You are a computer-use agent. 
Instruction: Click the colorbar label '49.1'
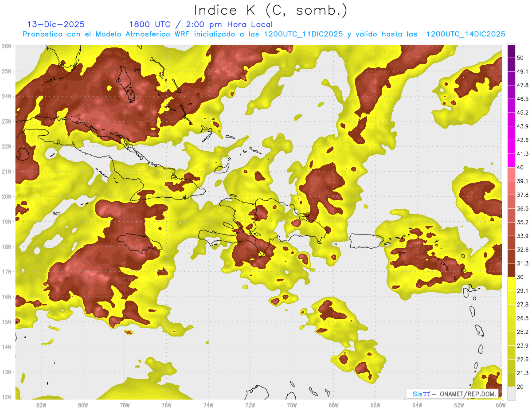pos(523,71)
